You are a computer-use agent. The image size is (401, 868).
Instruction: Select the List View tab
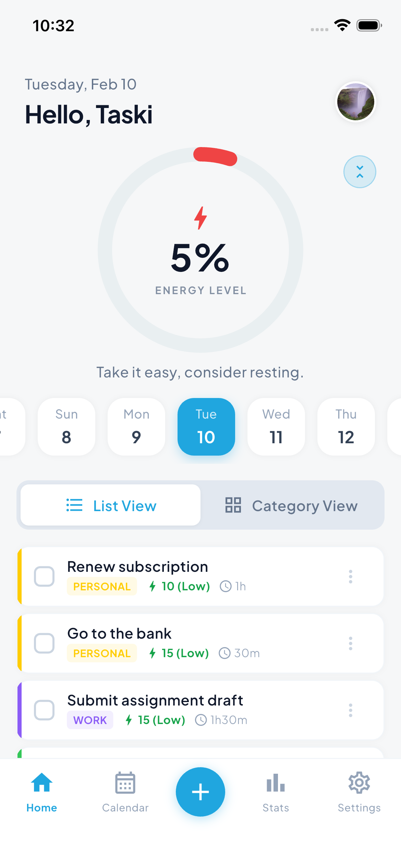(x=111, y=506)
